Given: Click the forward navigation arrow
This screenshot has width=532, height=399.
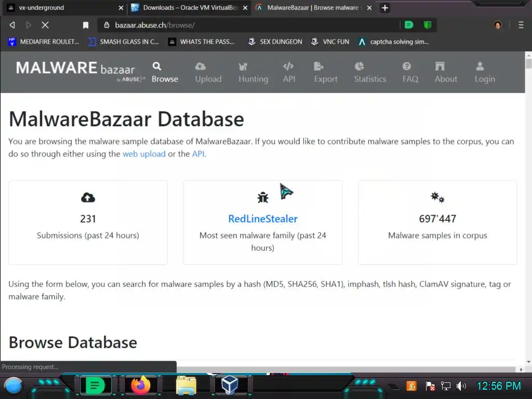Looking at the screenshot, I should click(x=29, y=25).
